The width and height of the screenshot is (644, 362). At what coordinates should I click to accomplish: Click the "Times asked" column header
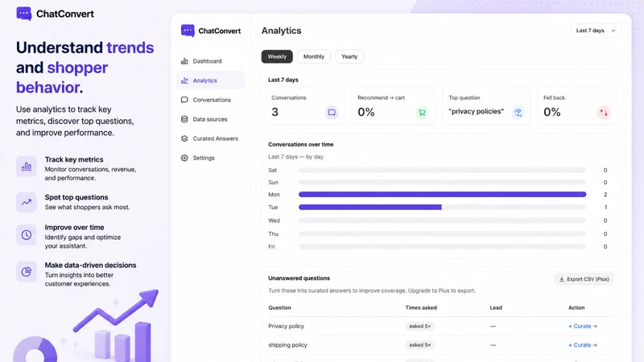point(421,308)
